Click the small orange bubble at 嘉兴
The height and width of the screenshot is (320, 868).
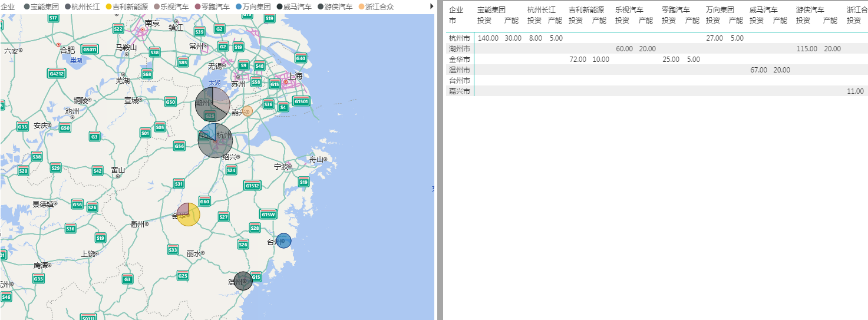click(247, 111)
